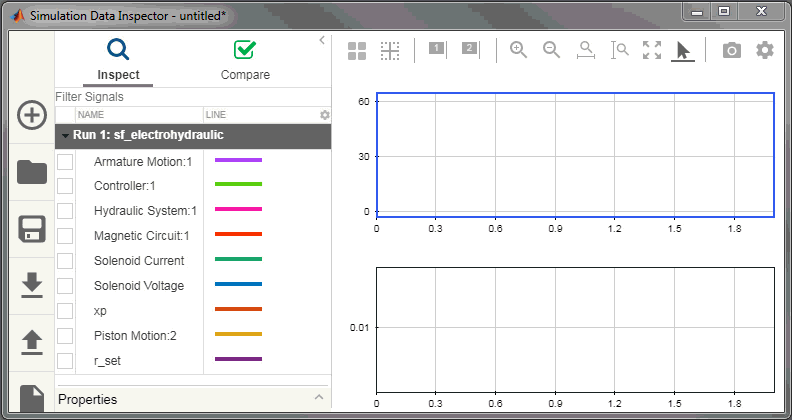Toggle the r_set signal checkbox

[65, 361]
